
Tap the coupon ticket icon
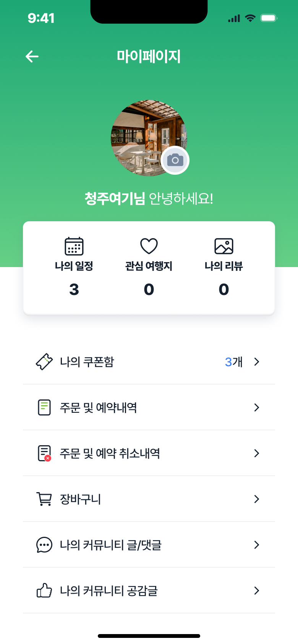[x=44, y=362]
